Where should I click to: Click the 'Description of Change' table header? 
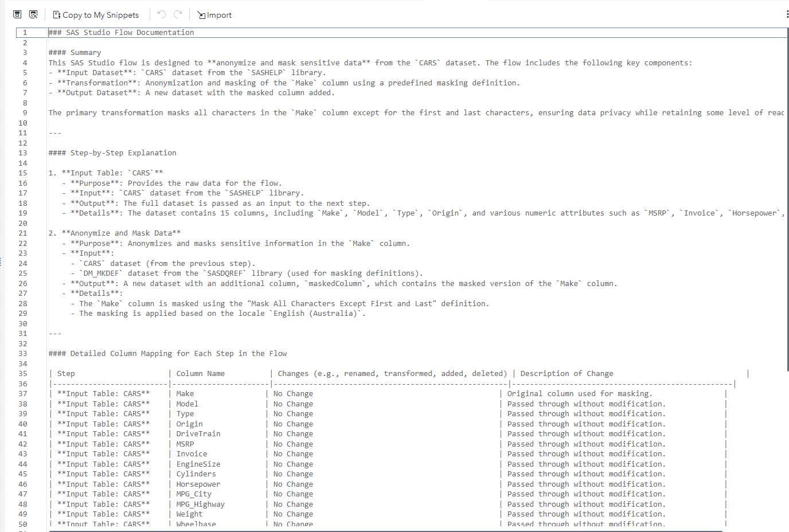coord(567,374)
